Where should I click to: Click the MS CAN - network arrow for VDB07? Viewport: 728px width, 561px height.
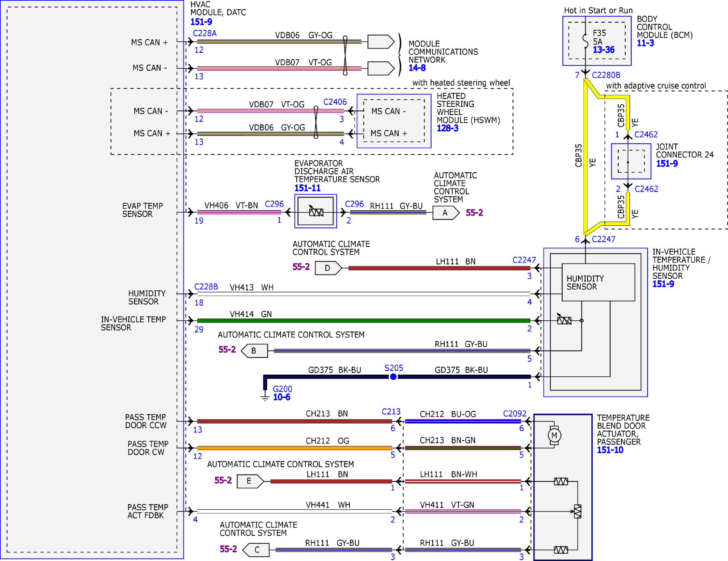coord(381,68)
